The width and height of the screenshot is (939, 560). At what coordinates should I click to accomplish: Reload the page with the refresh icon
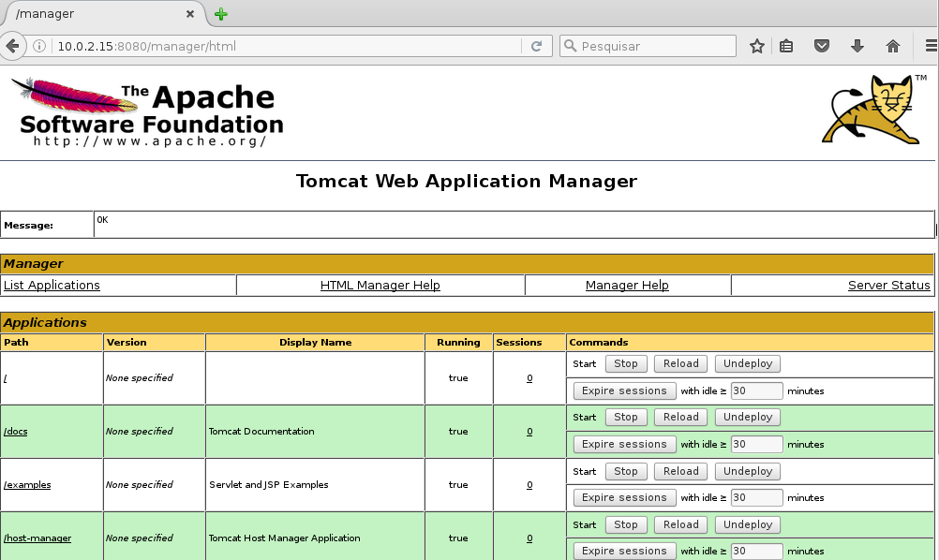(537, 46)
